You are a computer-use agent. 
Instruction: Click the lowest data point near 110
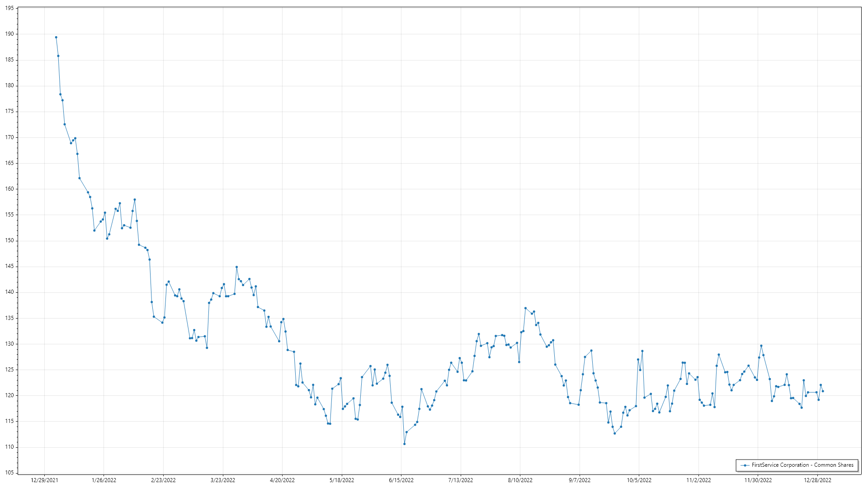(x=404, y=444)
